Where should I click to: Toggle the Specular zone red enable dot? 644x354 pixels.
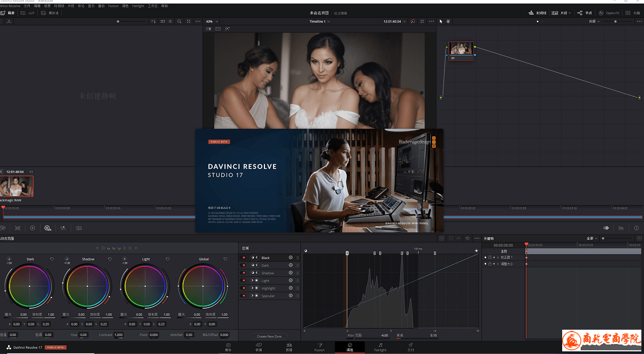pos(244,296)
